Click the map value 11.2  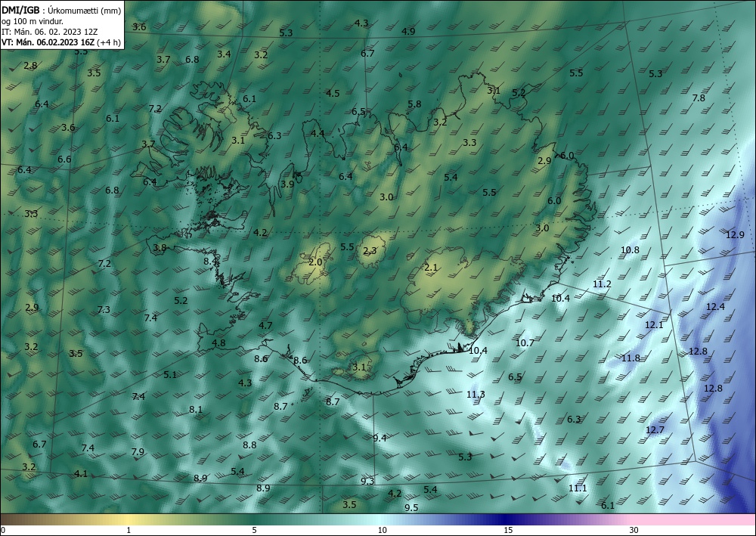(602, 284)
